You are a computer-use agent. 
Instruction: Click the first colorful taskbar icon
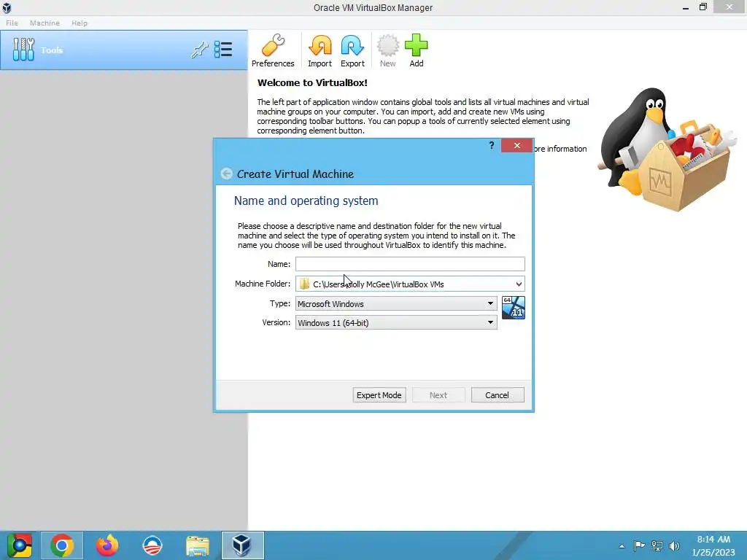tap(19, 545)
